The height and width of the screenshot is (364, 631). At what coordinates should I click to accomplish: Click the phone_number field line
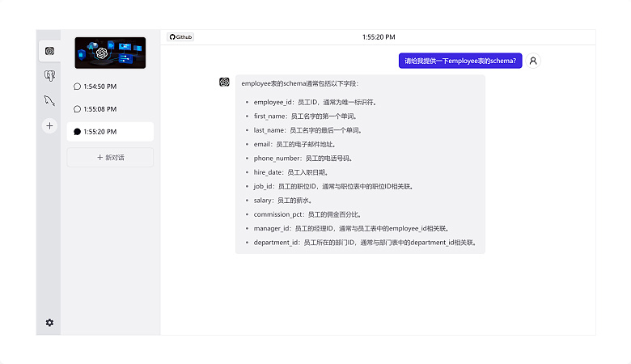click(303, 158)
